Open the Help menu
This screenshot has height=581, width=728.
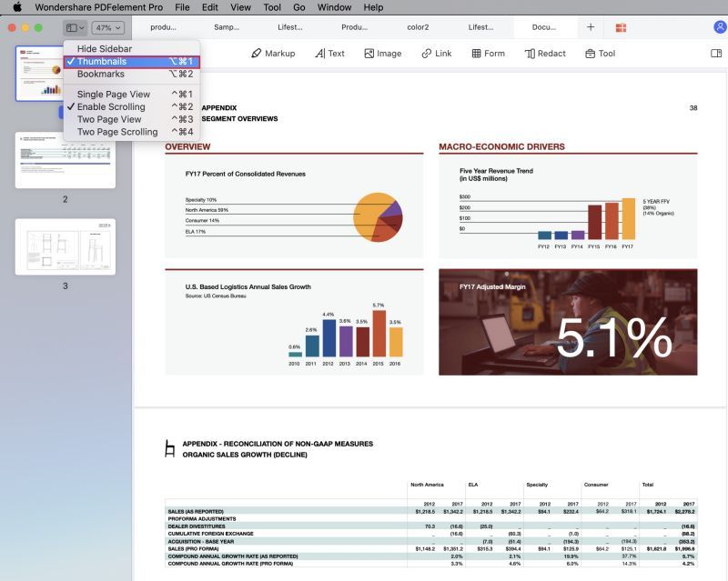[373, 7]
